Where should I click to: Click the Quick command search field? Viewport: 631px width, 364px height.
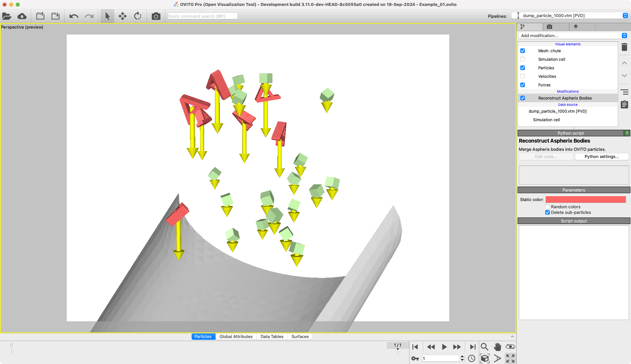(x=202, y=16)
